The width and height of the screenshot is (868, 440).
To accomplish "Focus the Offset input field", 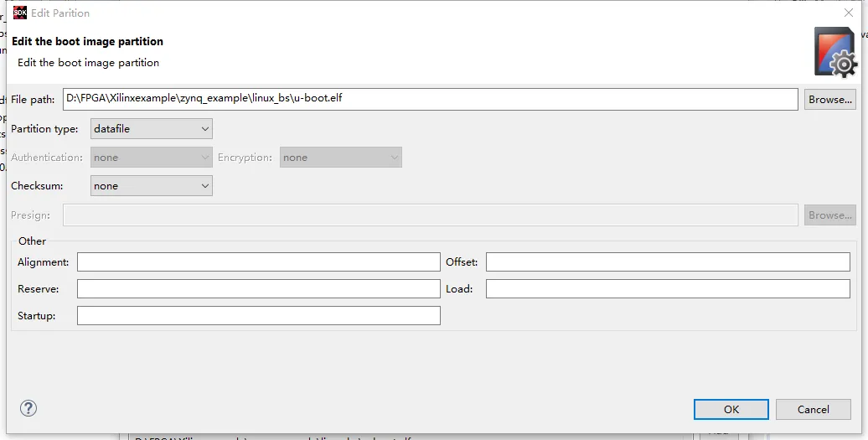I will 668,261.
